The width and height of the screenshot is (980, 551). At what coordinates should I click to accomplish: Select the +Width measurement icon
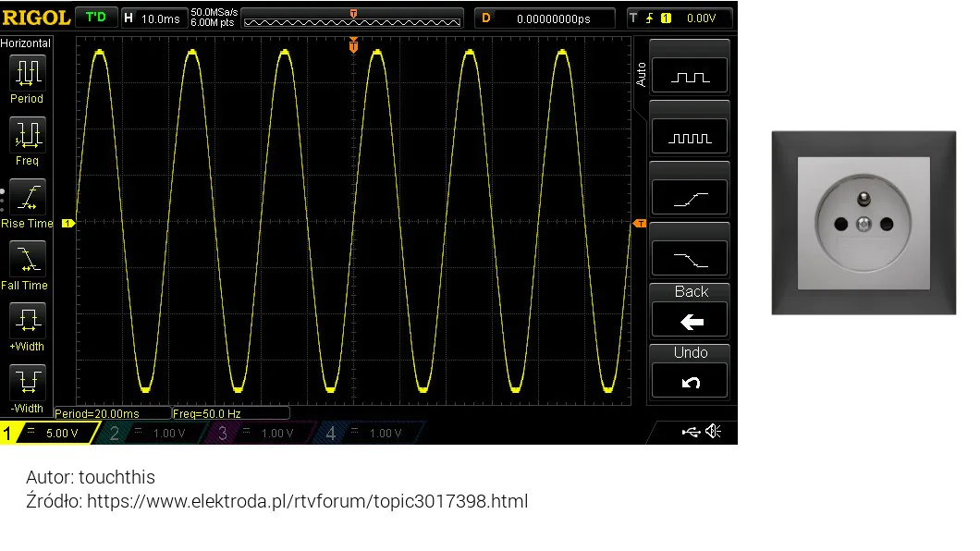(28, 320)
